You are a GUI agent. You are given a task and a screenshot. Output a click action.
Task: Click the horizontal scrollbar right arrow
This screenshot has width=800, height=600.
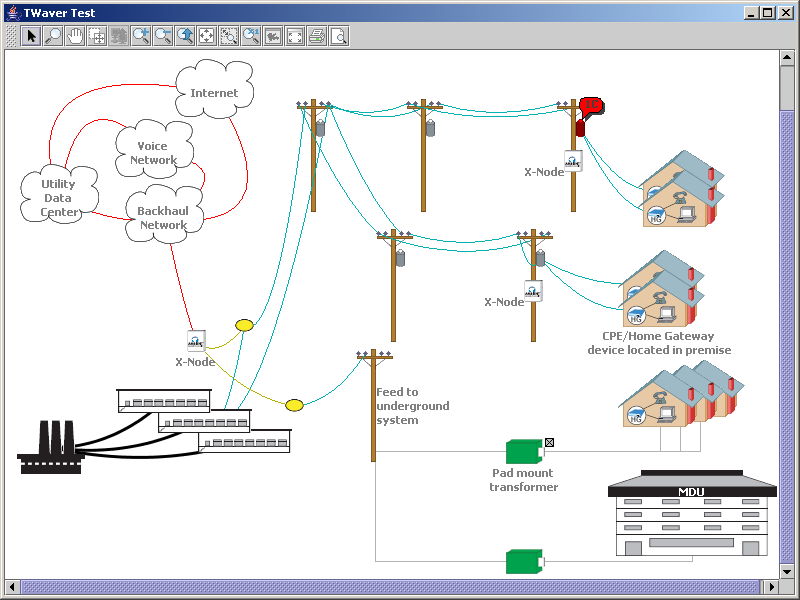pos(772,587)
